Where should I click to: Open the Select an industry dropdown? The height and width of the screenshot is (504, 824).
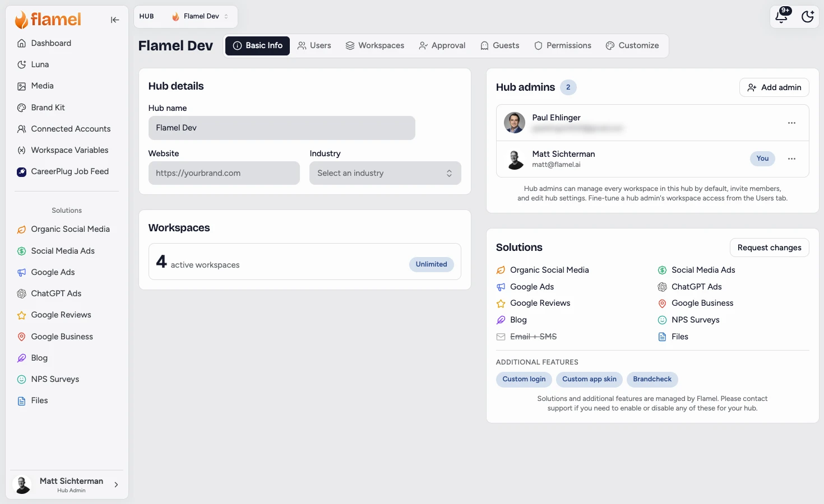[385, 173]
